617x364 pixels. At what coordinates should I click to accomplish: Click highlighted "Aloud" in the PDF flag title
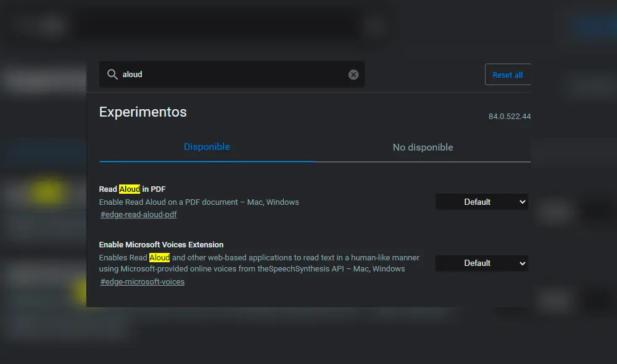(130, 189)
